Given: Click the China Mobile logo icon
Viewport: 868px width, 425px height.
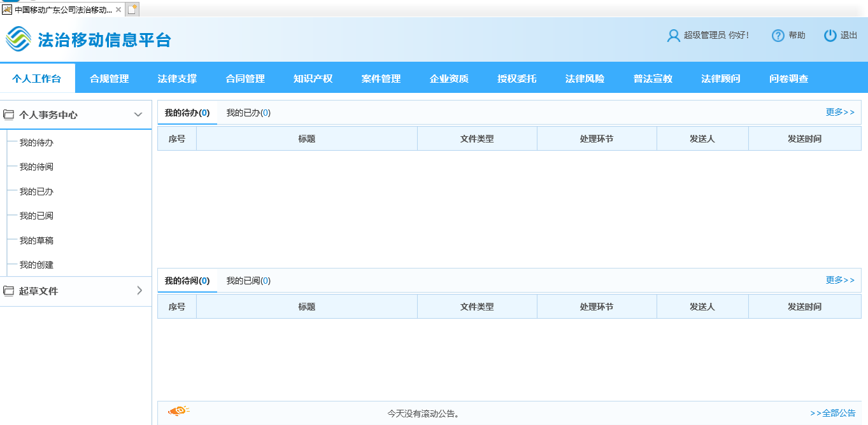Looking at the screenshot, I should click(18, 39).
